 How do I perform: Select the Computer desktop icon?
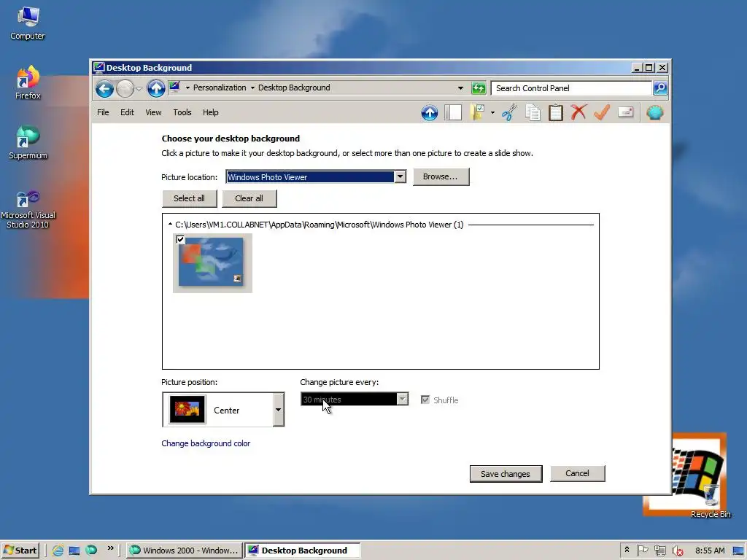[x=28, y=24]
